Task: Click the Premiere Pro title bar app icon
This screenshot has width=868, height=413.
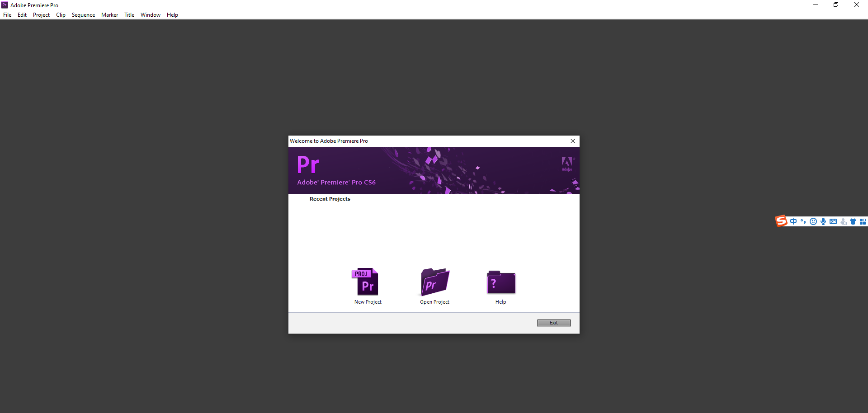Action: [5, 5]
